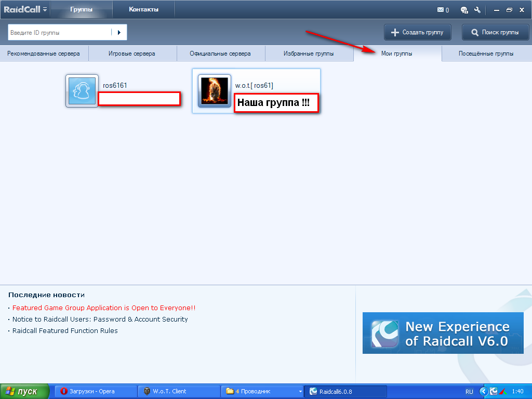Click the RaidCall tray icon

[x=494, y=391]
